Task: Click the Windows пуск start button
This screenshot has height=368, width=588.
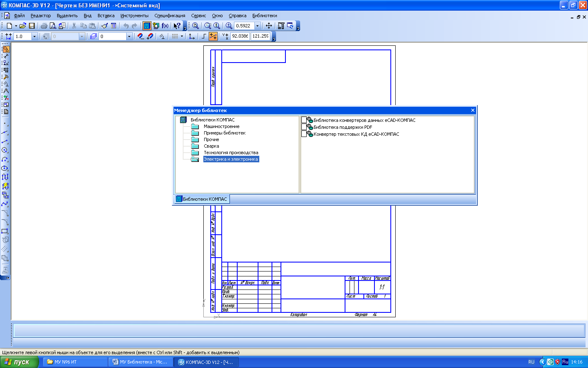Action: 19,362
